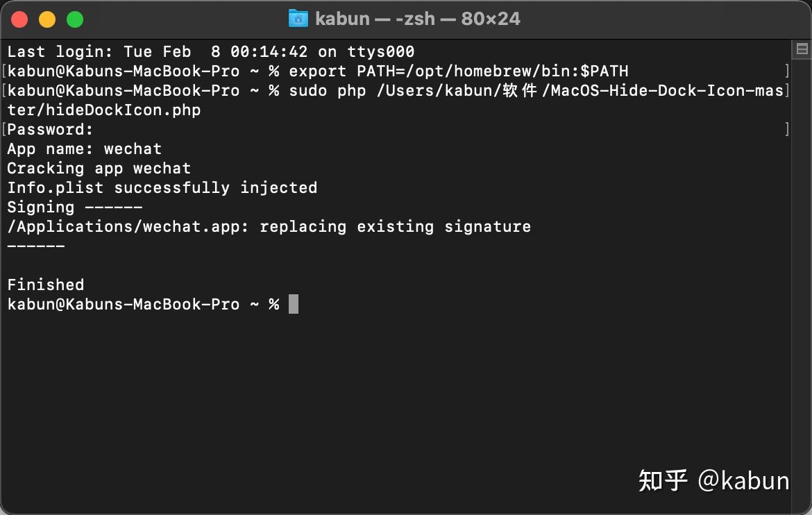Minimize the window using the yellow button
Viewport: 812px width, 515px height.
(47, 19)
